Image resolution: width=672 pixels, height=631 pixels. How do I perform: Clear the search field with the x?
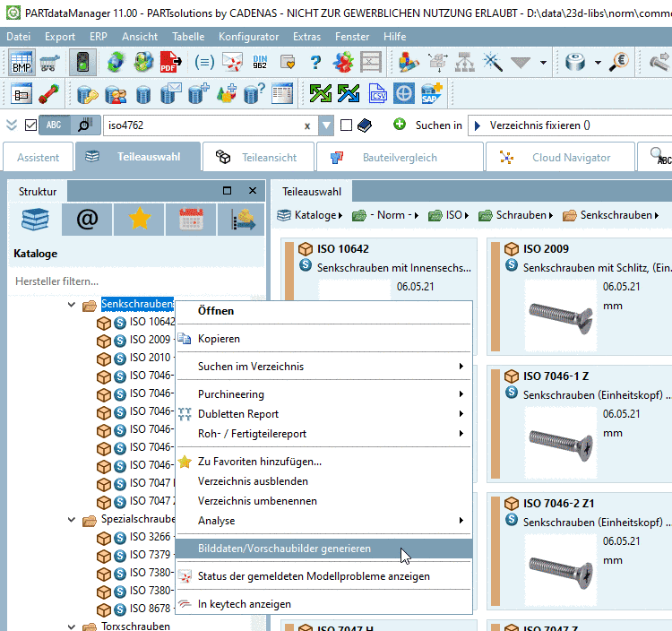coord(307,126)
